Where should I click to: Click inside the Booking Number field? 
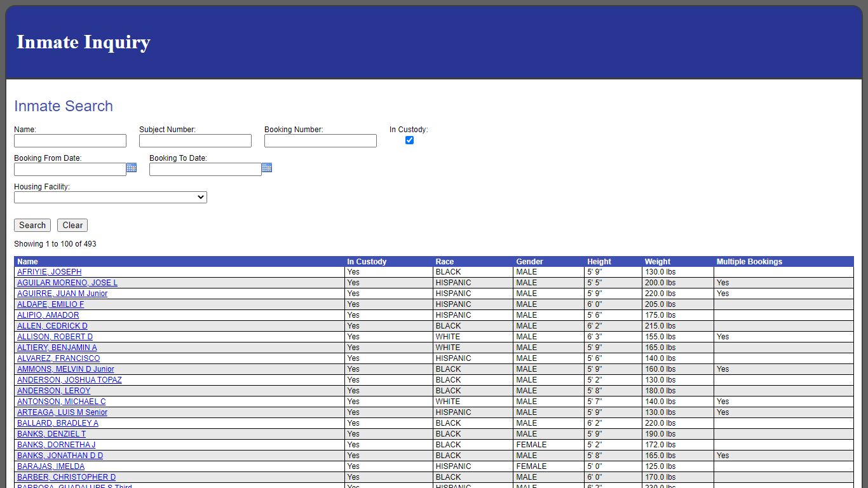[320, 140]
